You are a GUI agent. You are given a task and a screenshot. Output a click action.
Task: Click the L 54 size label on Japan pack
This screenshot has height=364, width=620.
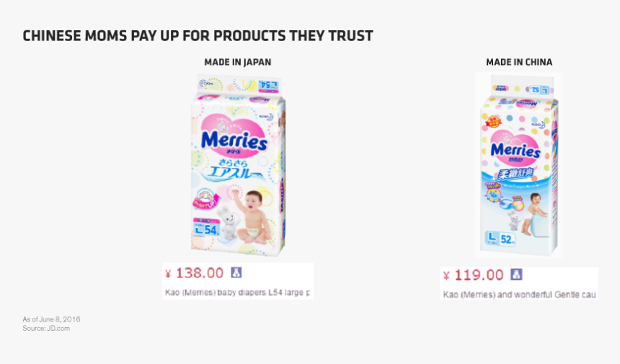(x=207, y=228)
